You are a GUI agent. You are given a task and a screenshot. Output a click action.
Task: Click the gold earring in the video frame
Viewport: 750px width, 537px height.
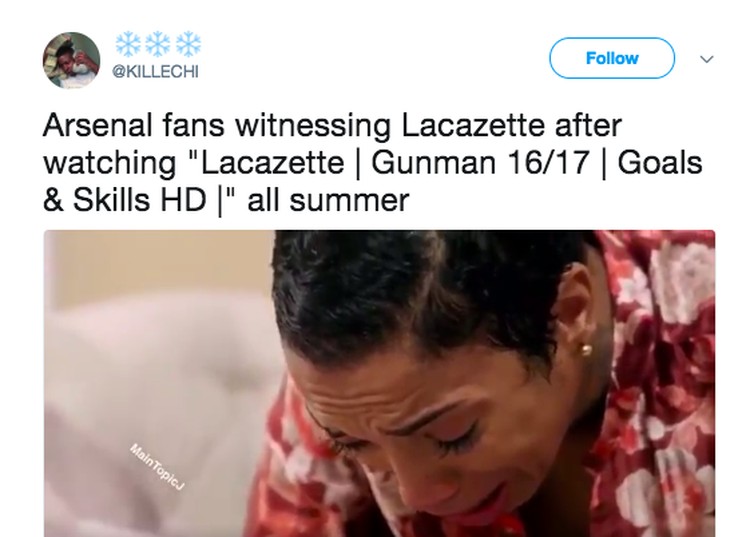click(x=586, y=350)
